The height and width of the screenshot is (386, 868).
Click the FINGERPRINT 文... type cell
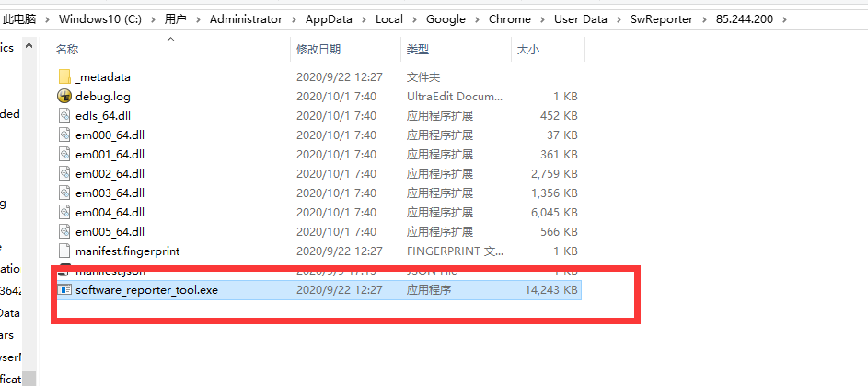(455, 251)
